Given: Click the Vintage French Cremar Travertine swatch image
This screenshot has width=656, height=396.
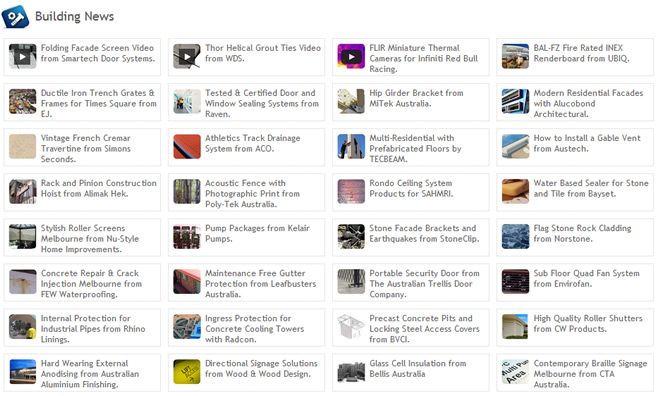Looking at the screenshot, I should [23, 146].
